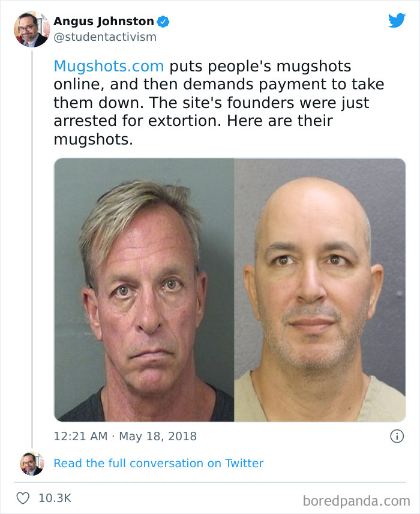Screen dimensions: 420x514
Task: Click the vertical thread line
Action: tap(32, 249)
